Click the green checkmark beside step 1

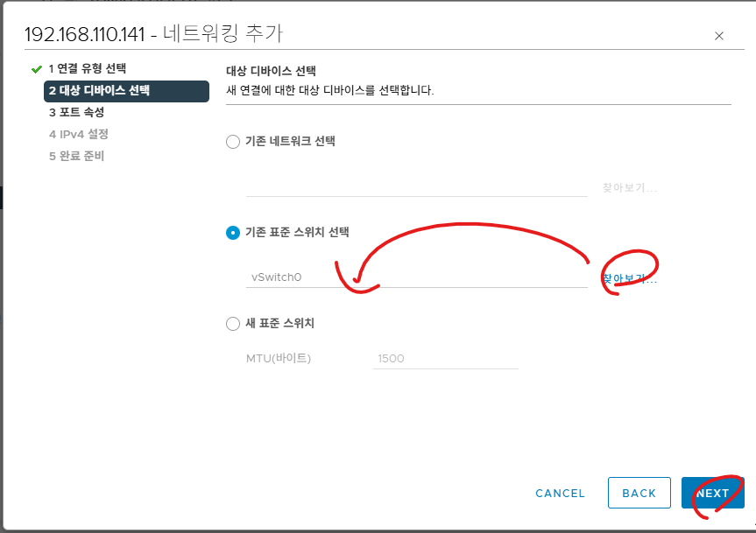tap(37, 69)
